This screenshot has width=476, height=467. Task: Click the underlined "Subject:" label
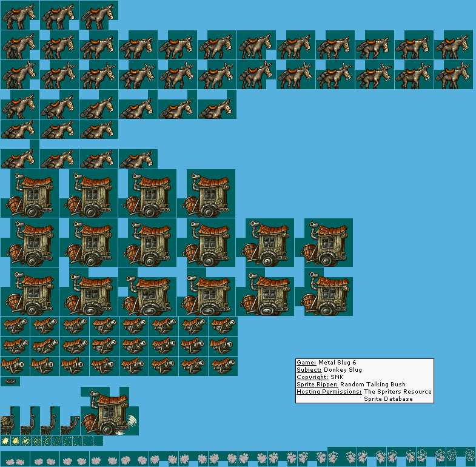(x=309, y=370)
